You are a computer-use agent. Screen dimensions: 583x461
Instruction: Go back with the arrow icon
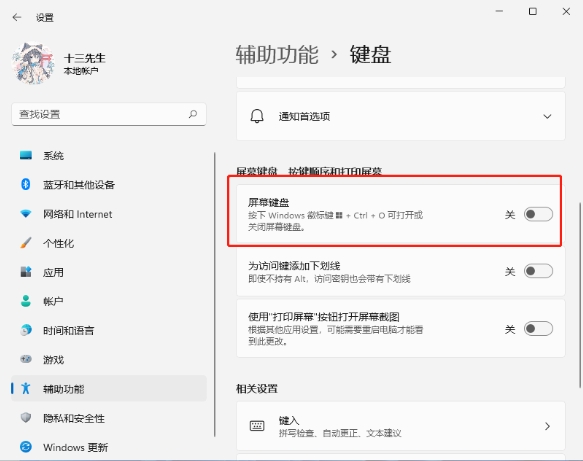[x=17, y=17]
